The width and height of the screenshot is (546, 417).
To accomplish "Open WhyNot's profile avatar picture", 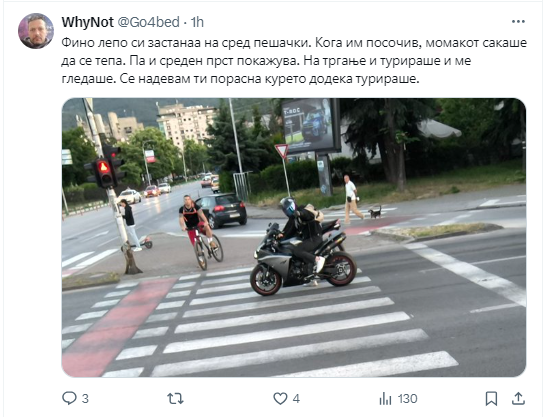I will (36, 31).
